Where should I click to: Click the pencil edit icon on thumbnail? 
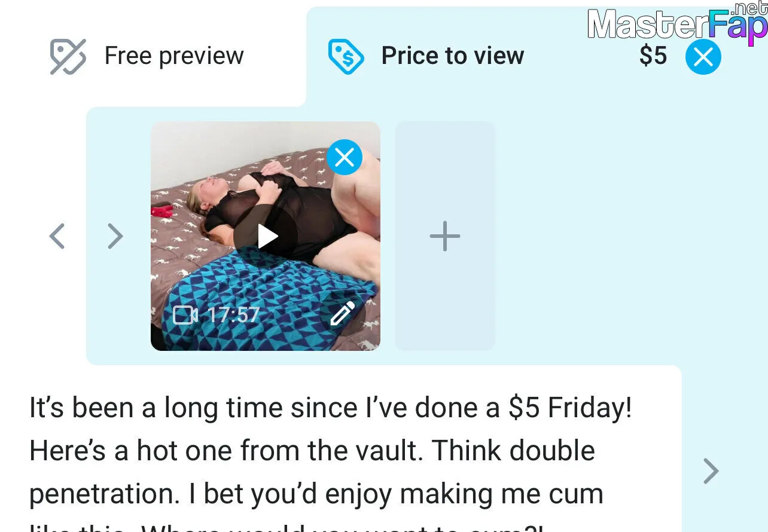pyautogui.click(x=343, y=314)
